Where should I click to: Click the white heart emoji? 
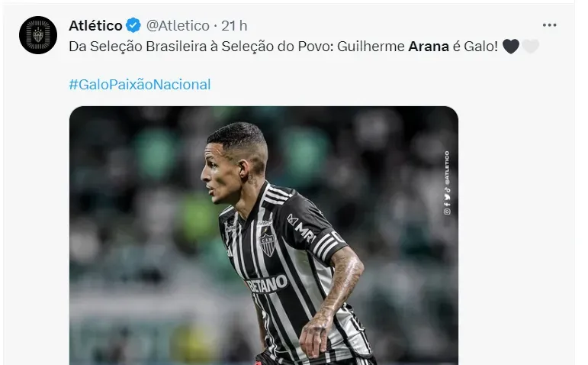531,47
